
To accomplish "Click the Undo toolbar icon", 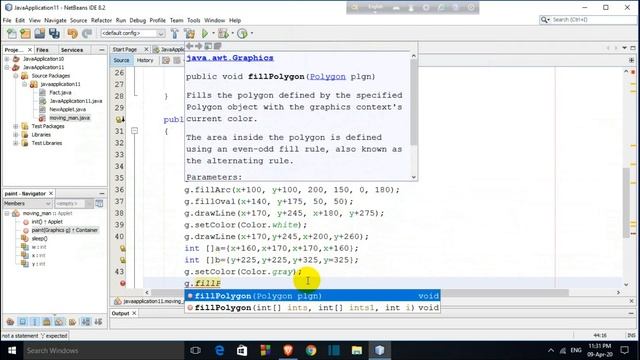I will click(72, 33).
